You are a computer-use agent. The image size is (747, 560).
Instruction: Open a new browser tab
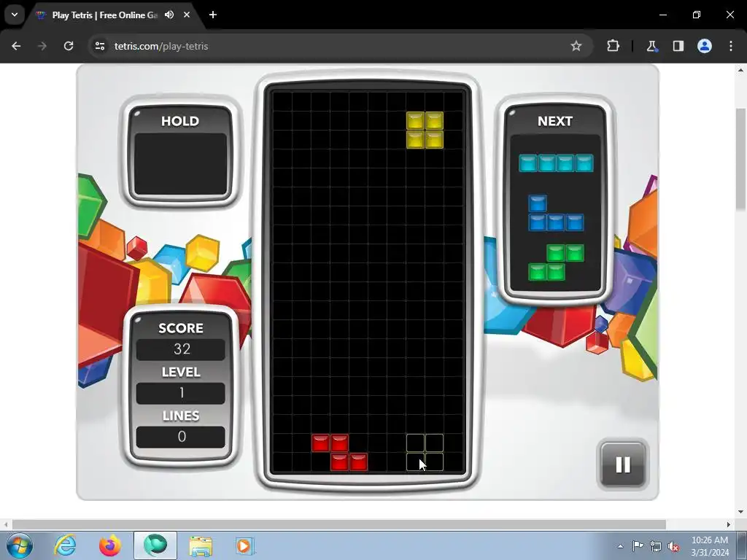coord(213,15)
